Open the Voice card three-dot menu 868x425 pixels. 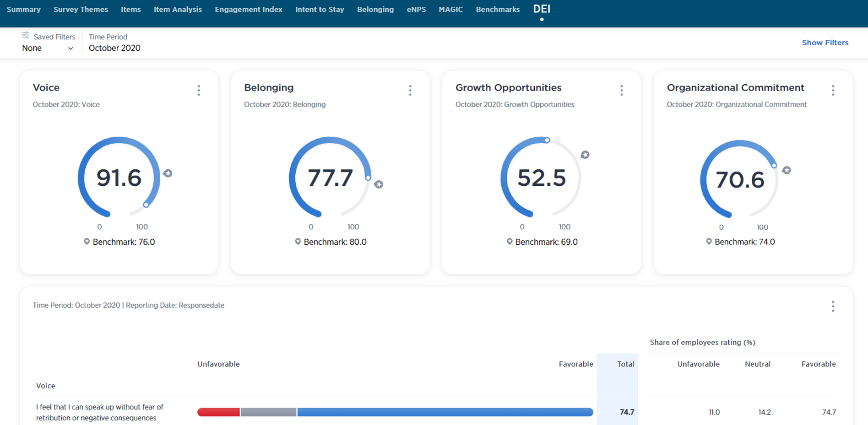pos(199,91)
